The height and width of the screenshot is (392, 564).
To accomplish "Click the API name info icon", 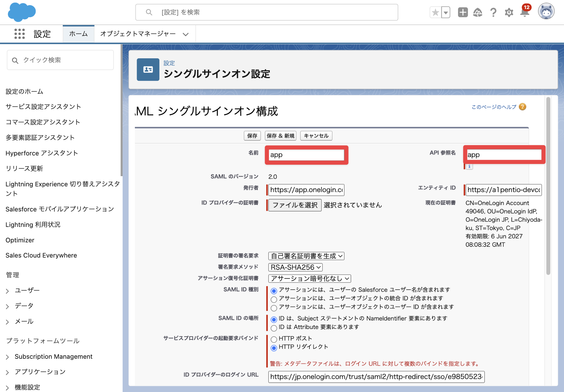I will coord(469,167).
